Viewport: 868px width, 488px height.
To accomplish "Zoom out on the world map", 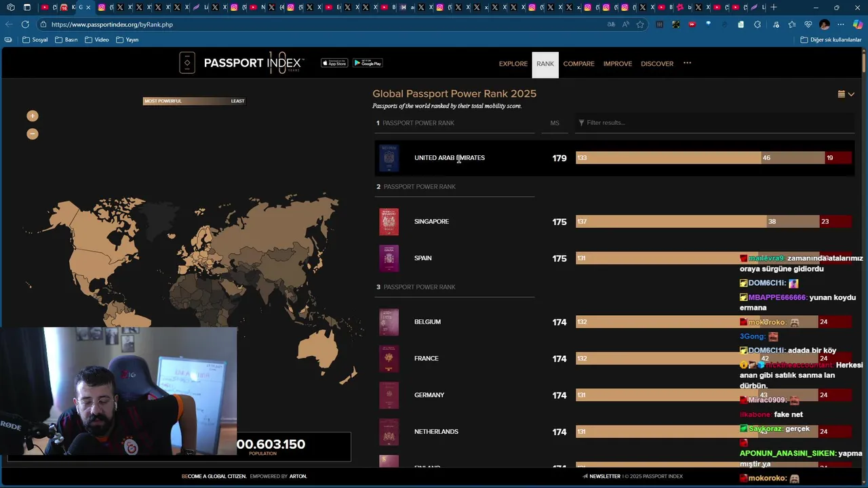I will coord(32,134).
